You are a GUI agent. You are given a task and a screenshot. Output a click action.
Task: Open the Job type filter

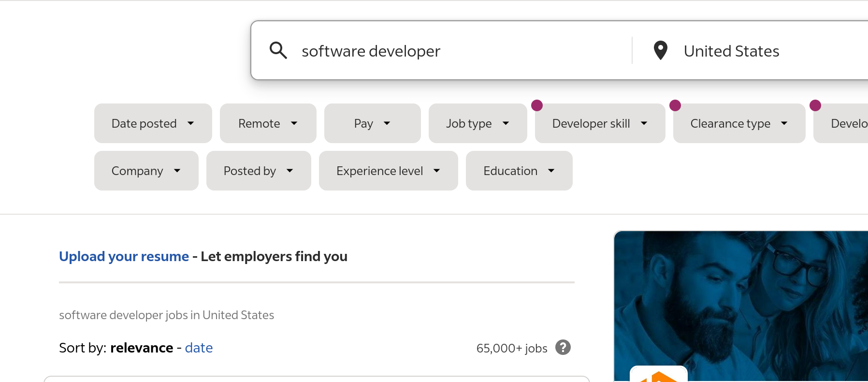coord(478,123)
